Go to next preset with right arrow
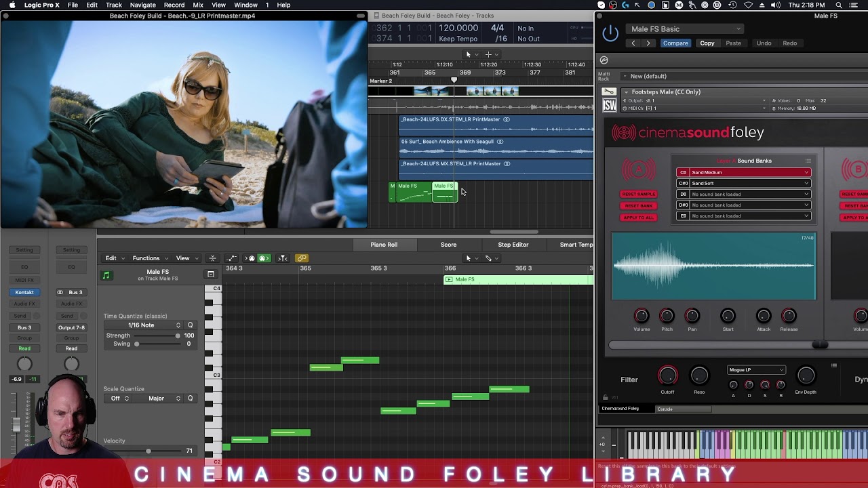The width and height of the screenshot is (868, 488). pyautogui.click(x=648, y=43)
